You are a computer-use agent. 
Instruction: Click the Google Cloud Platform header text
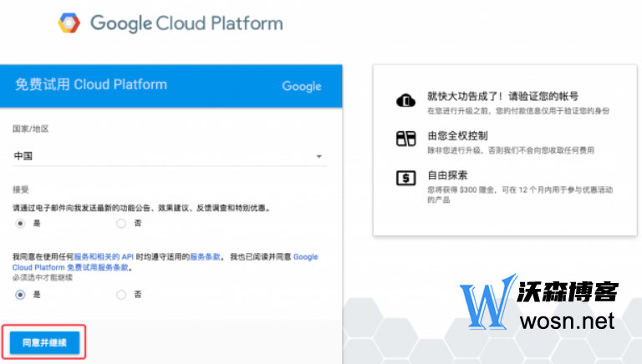[186, 23]
